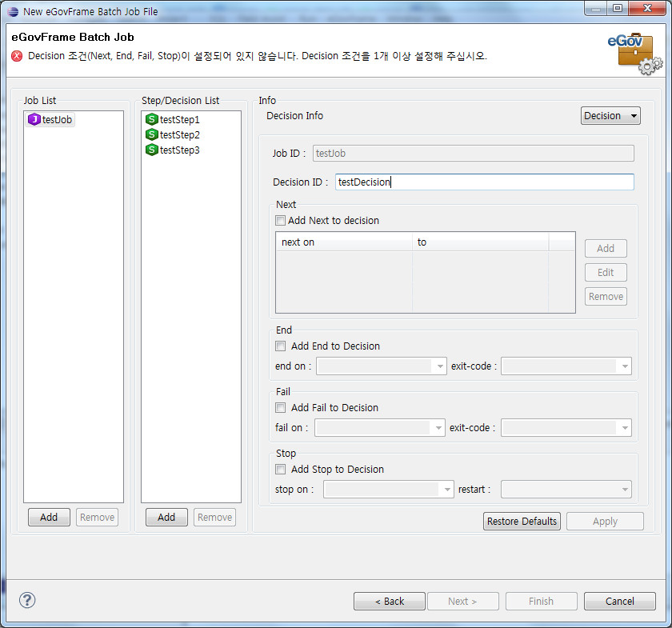672x628 pixels.
Task: Cancel the batch job wizard
Action: pyautogui.click(x=620, y=602)
